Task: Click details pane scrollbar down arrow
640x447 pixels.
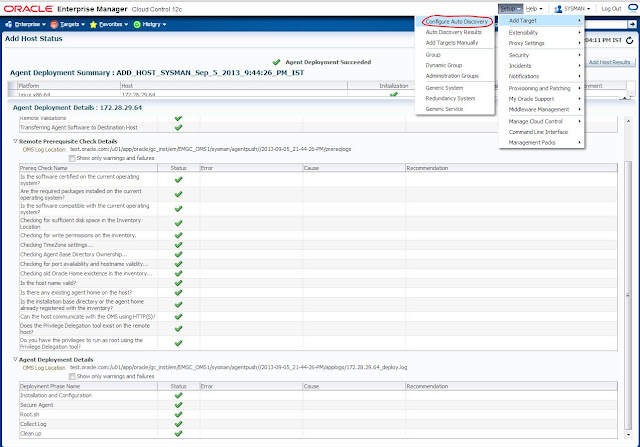Action: [628, 435]
